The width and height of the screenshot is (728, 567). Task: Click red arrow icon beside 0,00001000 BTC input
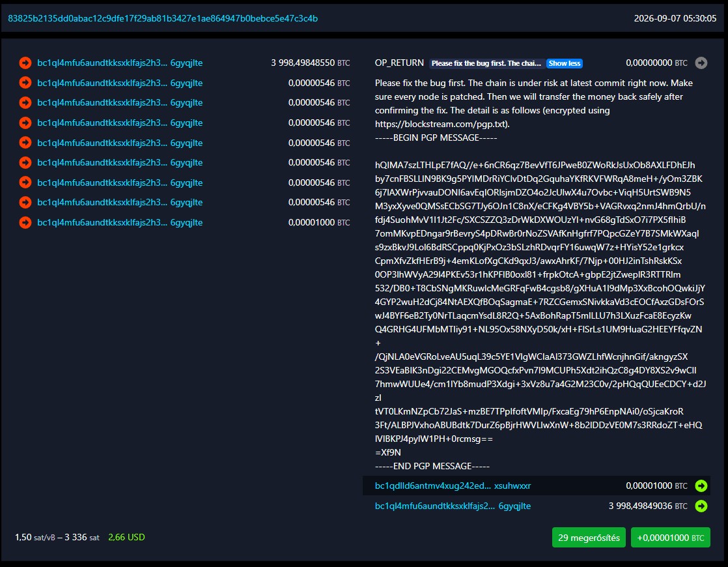(25, 223)
